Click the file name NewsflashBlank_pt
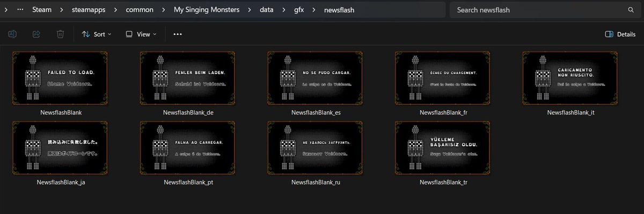The height and width of the screenshot is (214, 644). pos(188,182)
